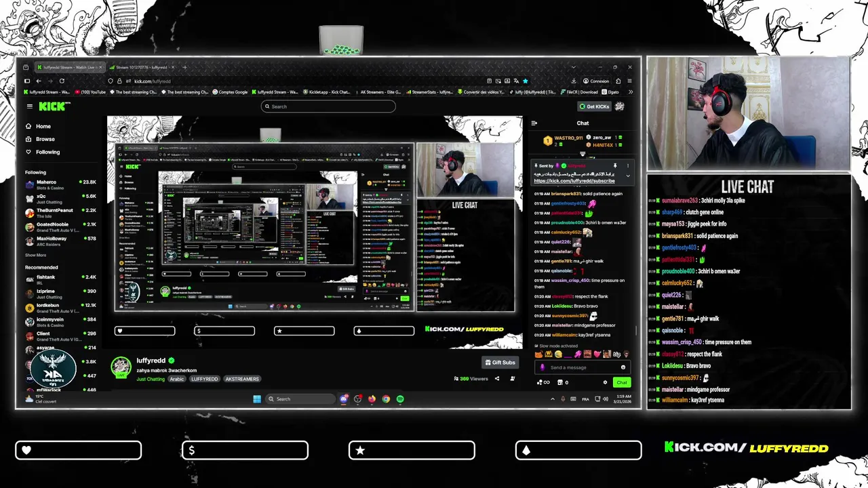Open Client recommended channel
The height and width of the screenshot is (488, 868).
pyautogui.click(x=61, y=336)
